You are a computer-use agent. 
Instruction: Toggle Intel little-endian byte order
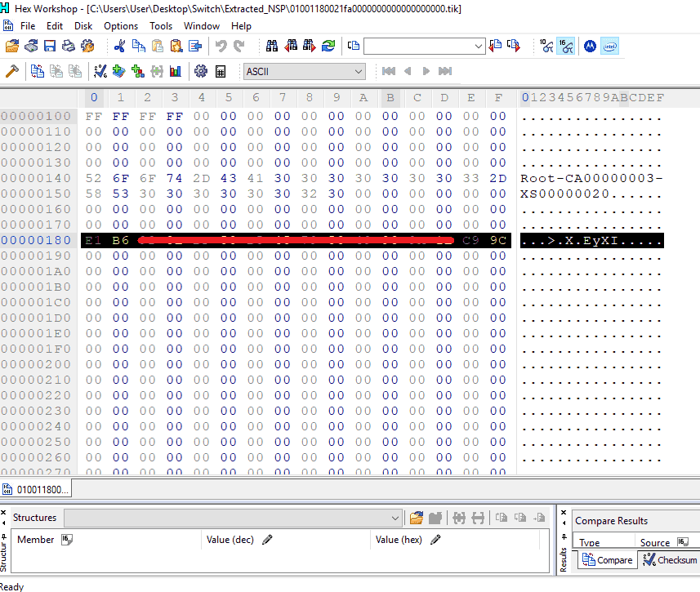(x=610, y=46)
